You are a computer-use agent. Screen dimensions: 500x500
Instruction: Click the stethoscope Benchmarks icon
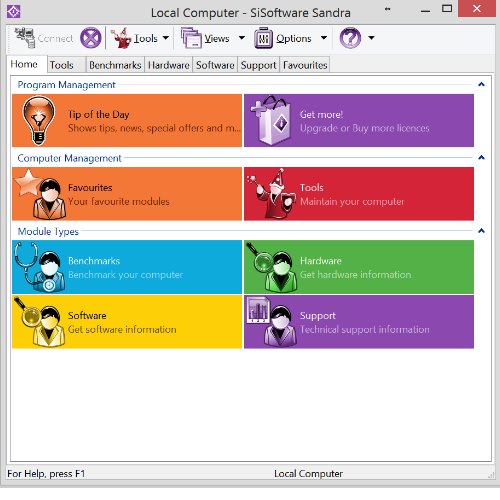(40, 267)
